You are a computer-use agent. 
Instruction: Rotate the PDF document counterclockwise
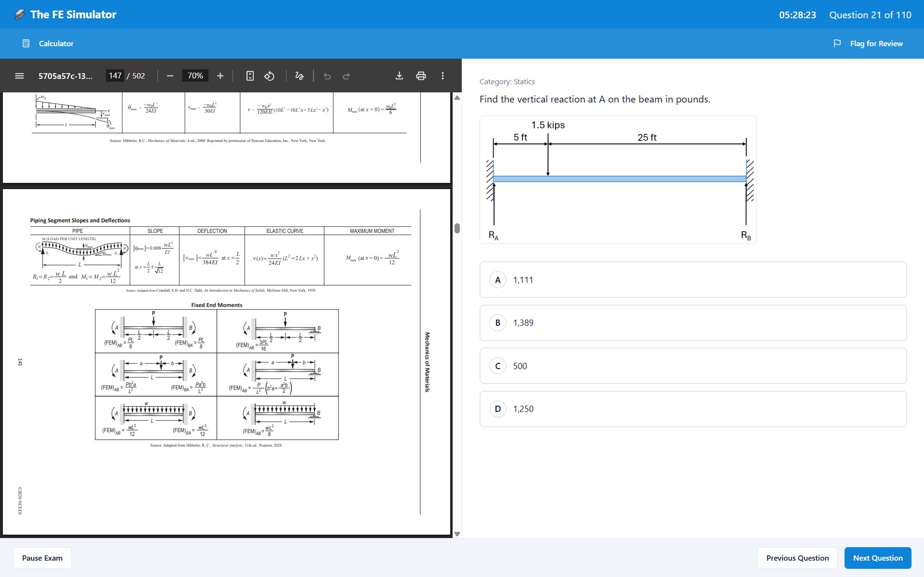(x=269, y=76)
